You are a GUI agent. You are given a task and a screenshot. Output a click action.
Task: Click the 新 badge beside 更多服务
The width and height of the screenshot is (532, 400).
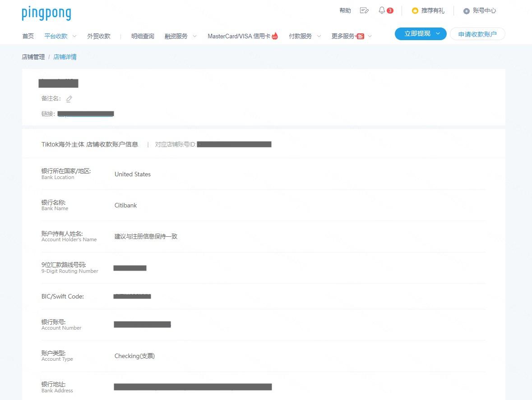point(361,36)
